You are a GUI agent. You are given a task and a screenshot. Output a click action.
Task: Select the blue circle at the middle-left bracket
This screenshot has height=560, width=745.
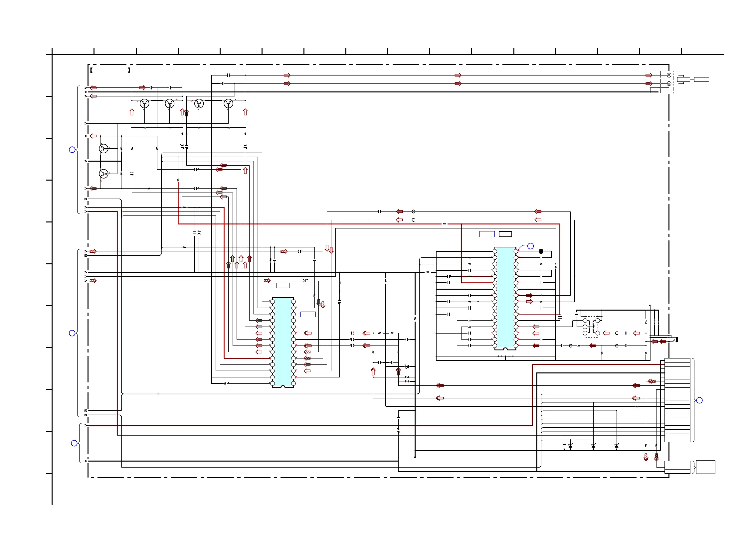tap(72, 333)
